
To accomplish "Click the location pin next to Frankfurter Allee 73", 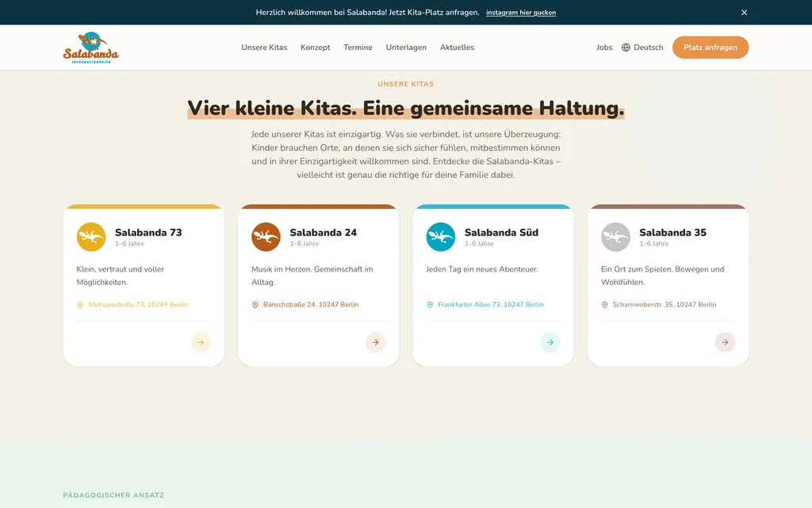I will pyautogui.click(x=430, y=305).
